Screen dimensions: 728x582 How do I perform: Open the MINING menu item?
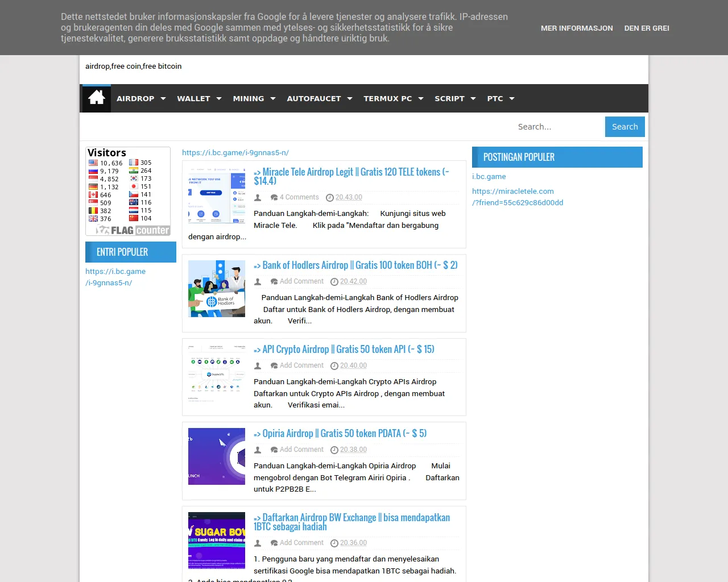click(x=249, y=98)
